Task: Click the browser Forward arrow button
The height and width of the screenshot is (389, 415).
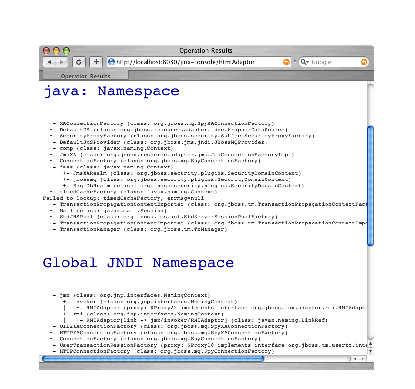Action: click(x=61, y=62)
